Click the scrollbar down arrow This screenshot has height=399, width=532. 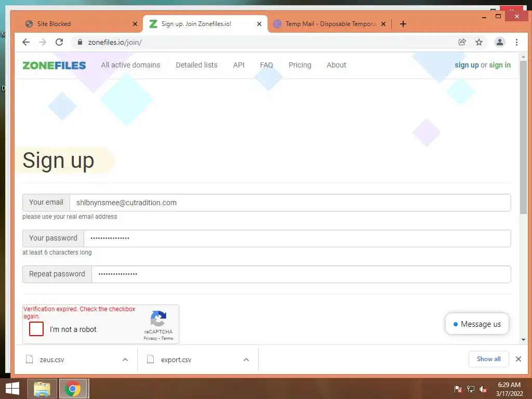pos(523,340)
